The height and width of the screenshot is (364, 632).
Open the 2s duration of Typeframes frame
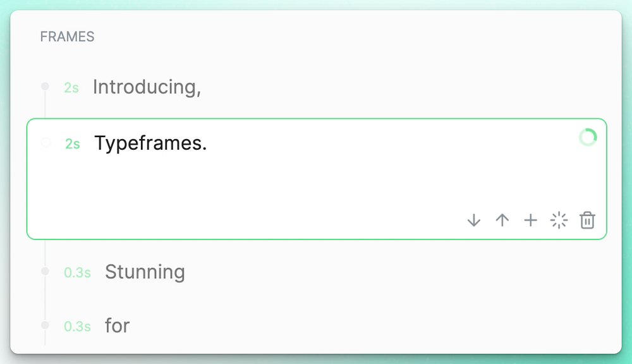tap(73, 144)
